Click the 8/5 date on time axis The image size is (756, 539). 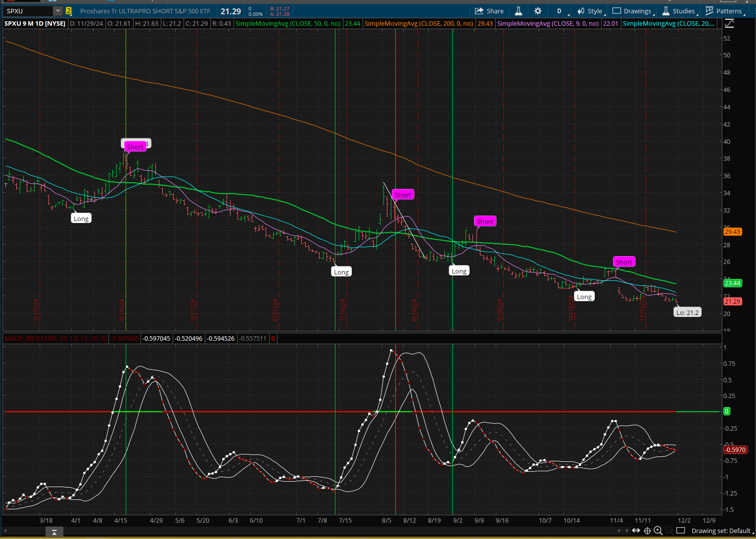point(387,520)
